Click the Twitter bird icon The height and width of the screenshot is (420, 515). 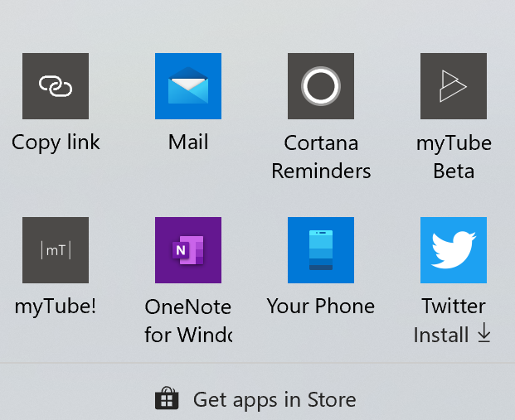coord(454,250)
